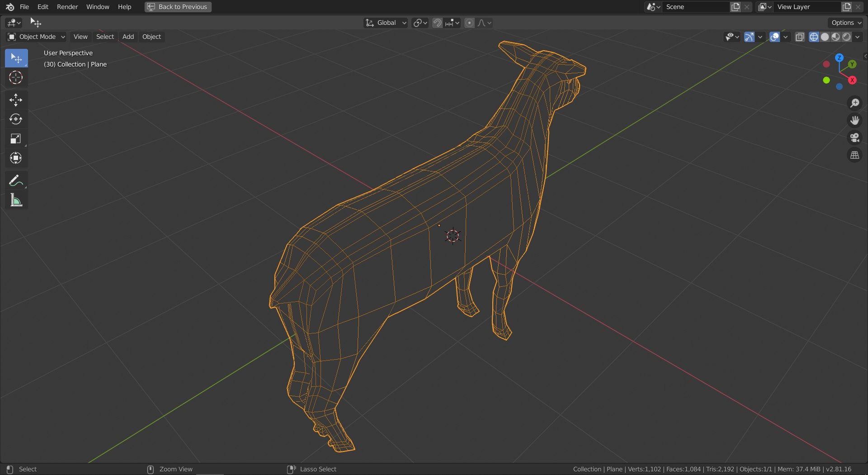This screenshot has height=475, width=868.
Task: Click the View Layer name field
Action: [807, 7]
